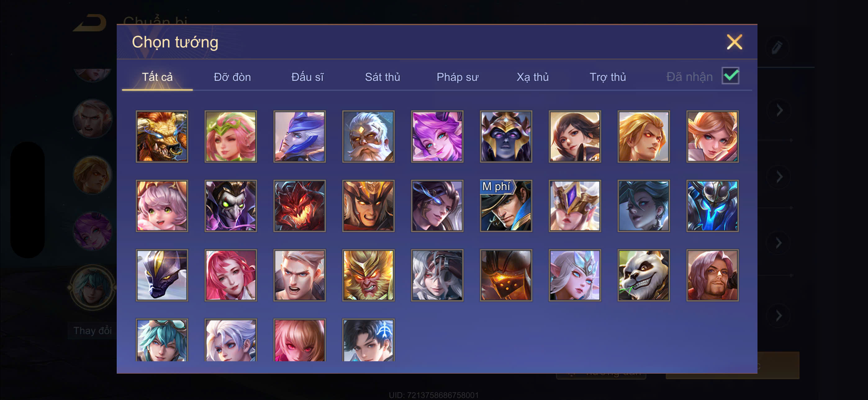Pick the elf with crystal crown hero
868x400 pixels.
(575, 275)
